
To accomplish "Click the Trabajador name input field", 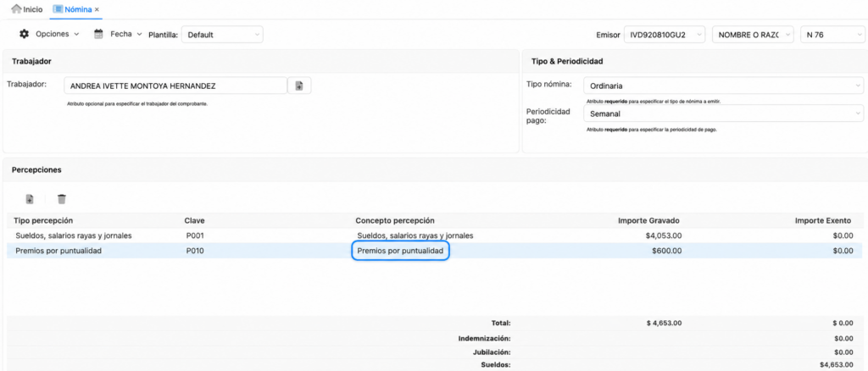I will click(175, 86).
